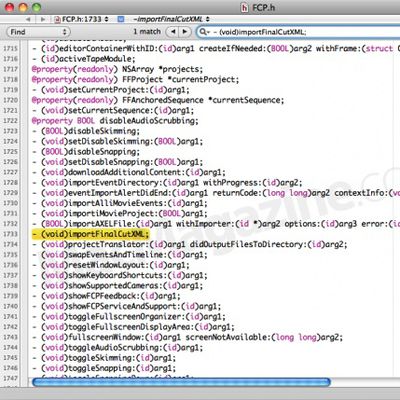Image resolution: width=400 pixels, height=400 pixels.
Task: Go forward with the right history arrow
Action: pos(43,19)
